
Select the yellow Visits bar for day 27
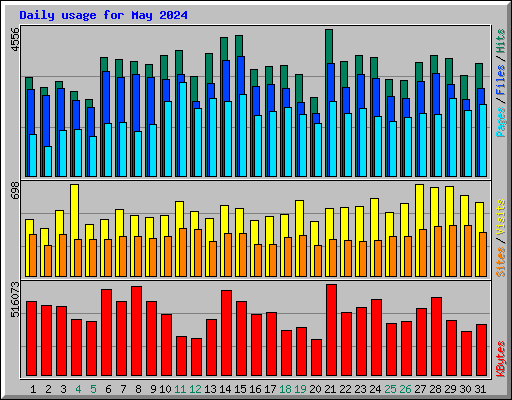[x=419, y=230]
